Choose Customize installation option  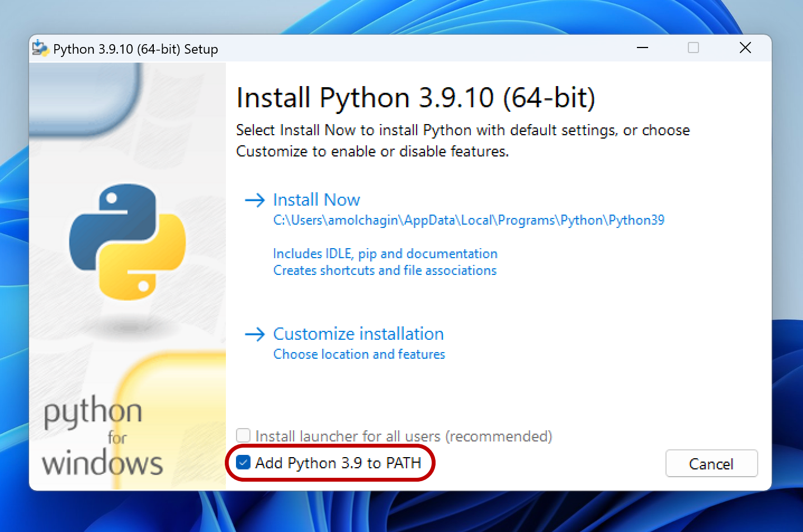[358, 334]
